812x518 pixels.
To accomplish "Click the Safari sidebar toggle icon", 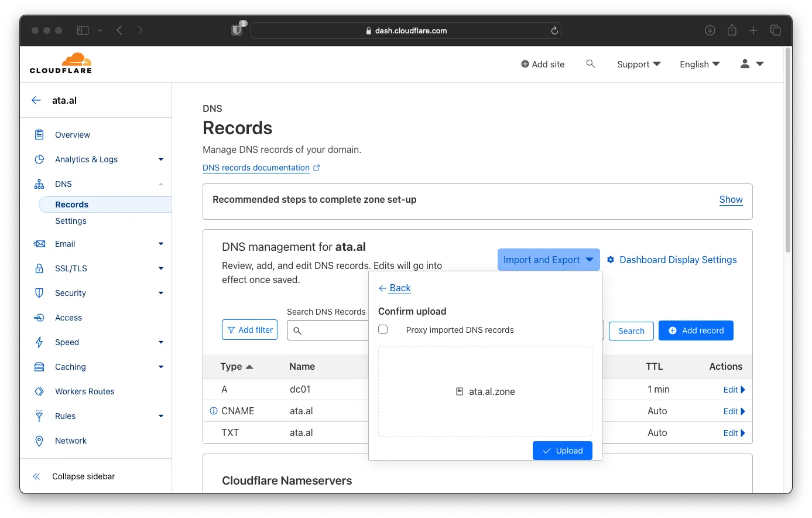I will 83,30.
